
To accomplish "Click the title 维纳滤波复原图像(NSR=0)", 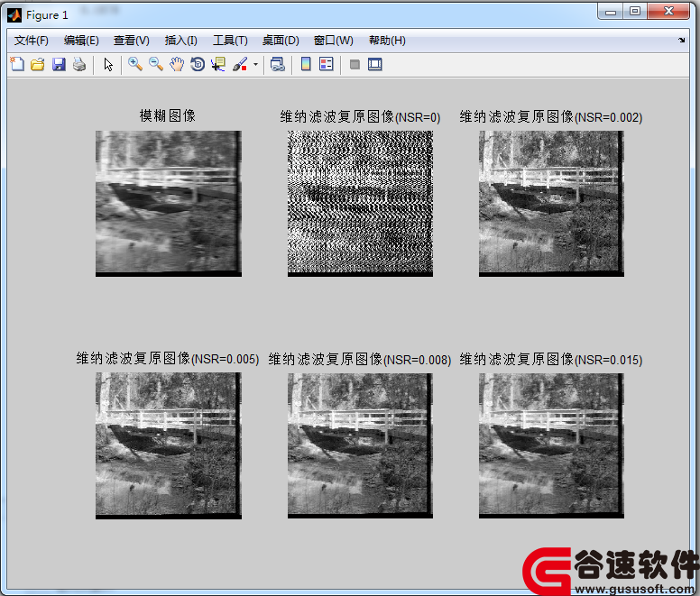I will (x=360, y=117).
